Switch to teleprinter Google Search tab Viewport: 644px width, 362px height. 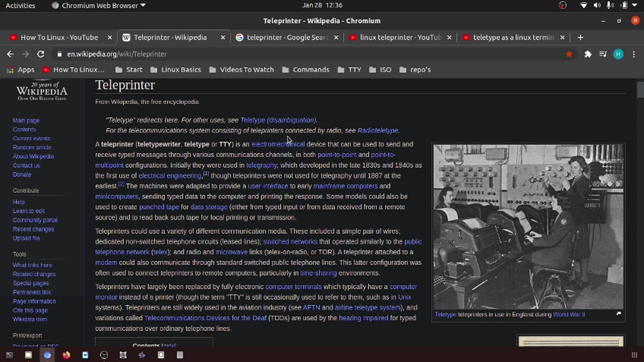(x=287, y=37)
